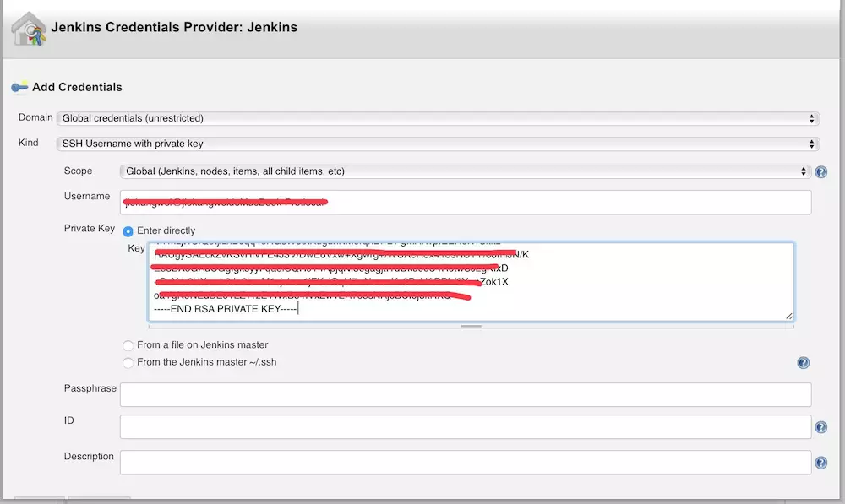Screen dimensions: 845x504
Task: Open help icon next to Scope
Action: (x=820, y=171)
